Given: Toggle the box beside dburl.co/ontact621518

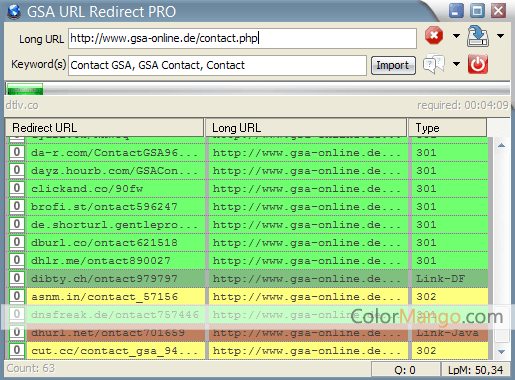Looking at the screenshot, I should (x=17, y=242).
